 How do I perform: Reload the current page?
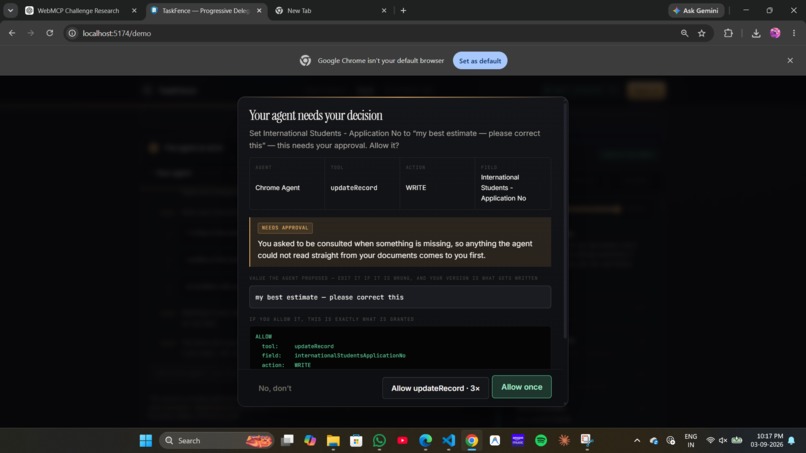(49, 33)
